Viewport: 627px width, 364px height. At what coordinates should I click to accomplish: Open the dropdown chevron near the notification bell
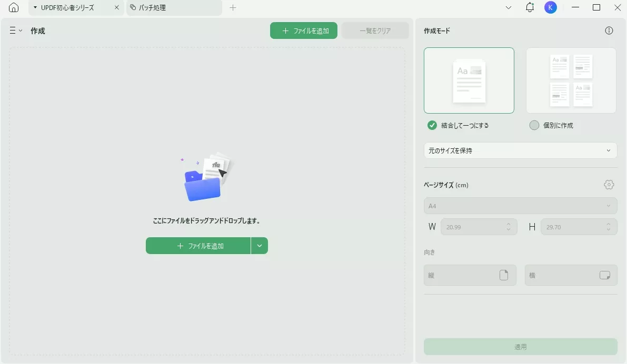tap(507, 7)
